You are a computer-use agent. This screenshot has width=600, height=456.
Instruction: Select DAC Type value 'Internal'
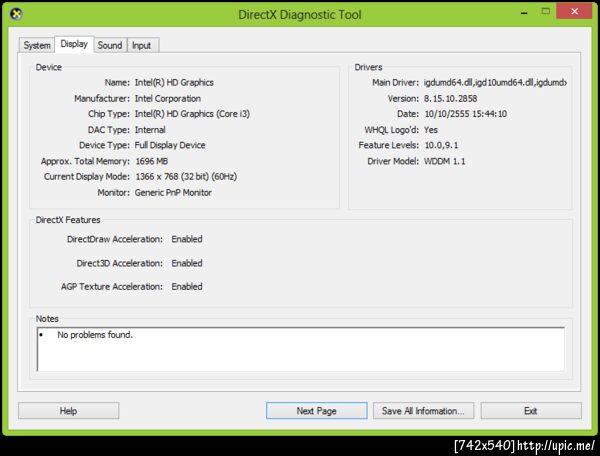tap(150, 130)
